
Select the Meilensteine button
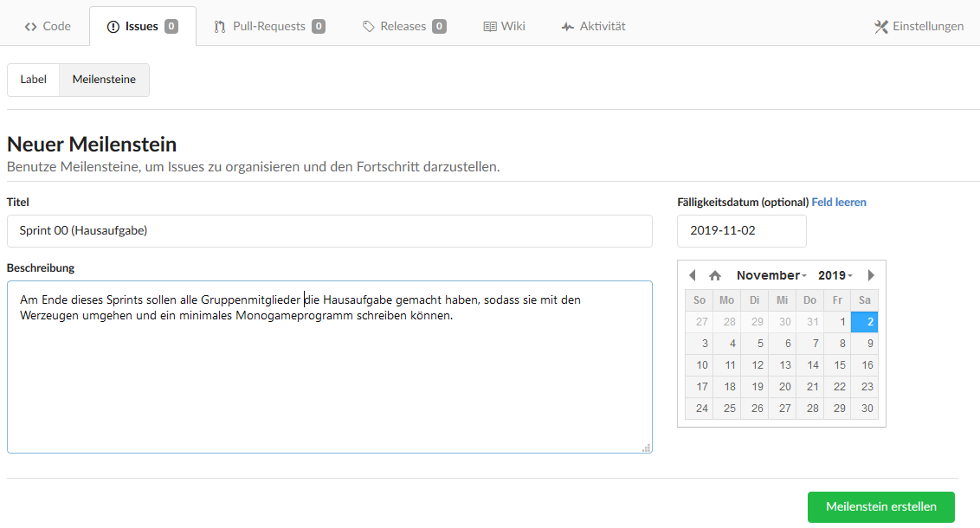coord(104,80)
